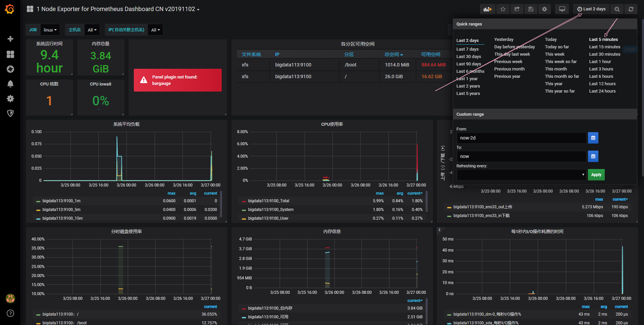The image size is (644, 325).
Task: Toggle bigdata113:9100_dm-0 I/O series visibility
Action: point(487,314)
